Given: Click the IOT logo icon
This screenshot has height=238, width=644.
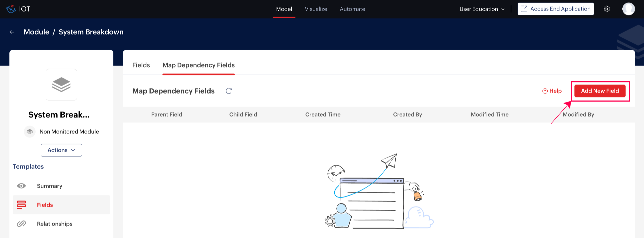Looking at the screenshot, I should (x=11, y=9).
